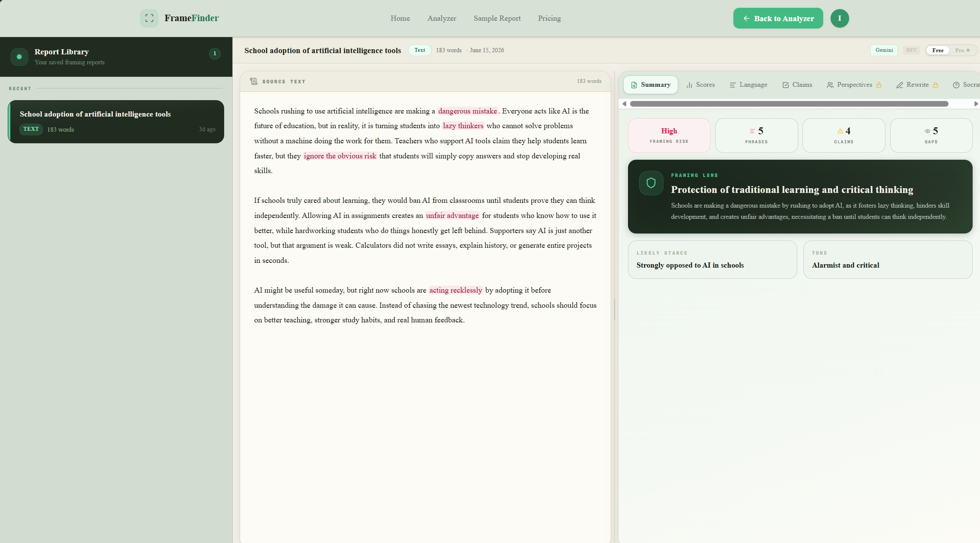Image resolution: width=980 pixels, height=543 pixels.
Task: Go to Home in the top navigation
Action: click(x=400, y=18)
